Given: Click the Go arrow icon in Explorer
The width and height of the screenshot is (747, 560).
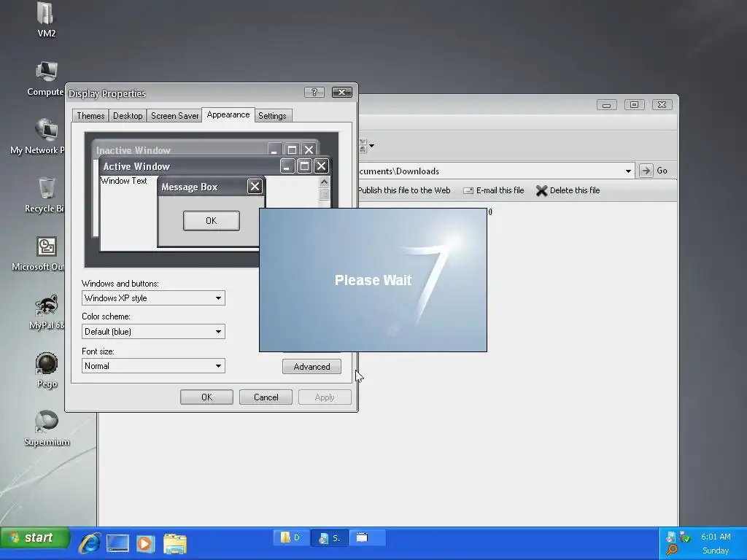Looking at the screenshot, I should pyautogui.click(x=646, y=171).
